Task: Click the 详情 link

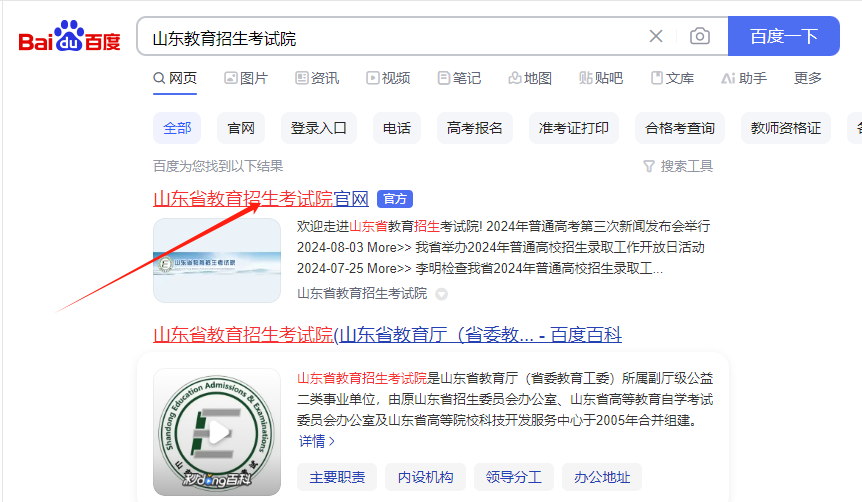Action: [x=317, y=441]
